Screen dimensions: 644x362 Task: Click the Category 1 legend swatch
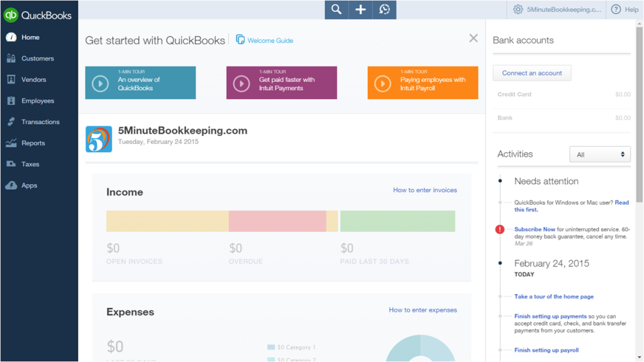click(x=271, y=347)
